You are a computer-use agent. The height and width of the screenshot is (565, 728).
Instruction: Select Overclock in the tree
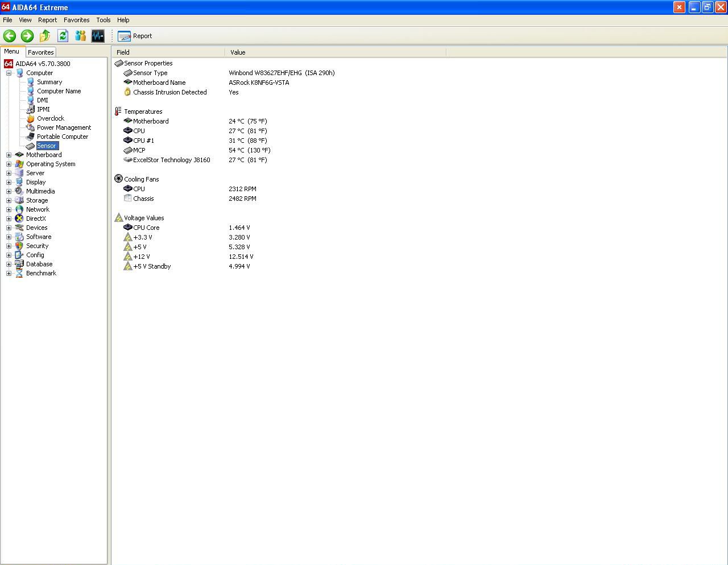(x=51, y=118)
